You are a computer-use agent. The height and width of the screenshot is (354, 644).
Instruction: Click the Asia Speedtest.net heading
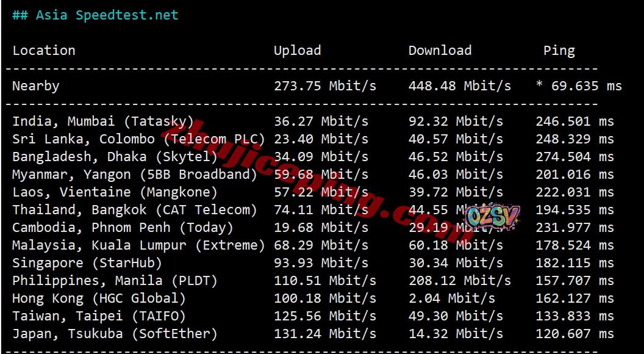click(95, 15)
